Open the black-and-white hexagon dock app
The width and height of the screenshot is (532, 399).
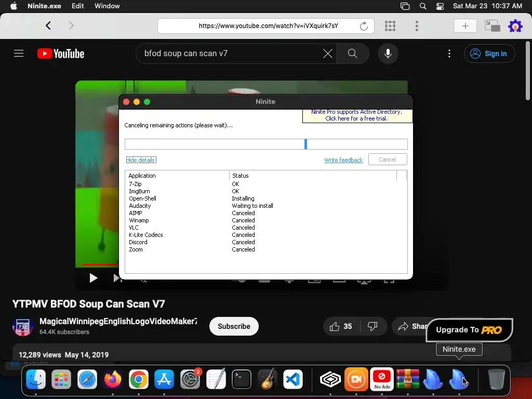330,379
